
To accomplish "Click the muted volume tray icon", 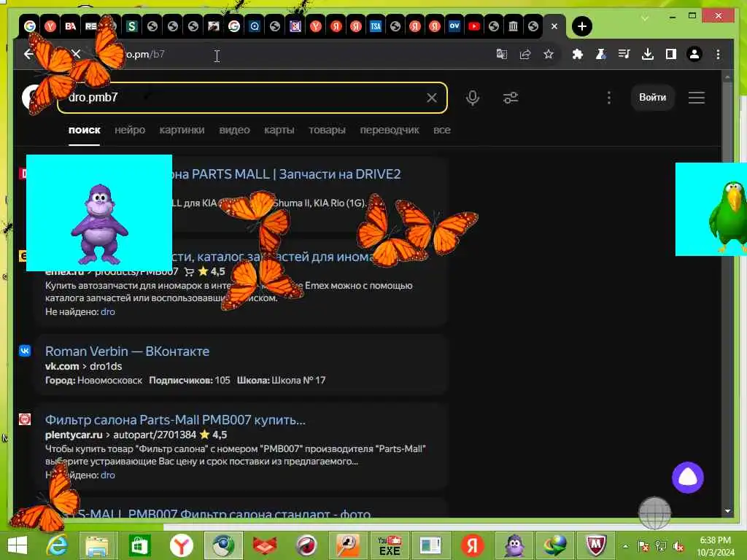I will pos(678,546).
